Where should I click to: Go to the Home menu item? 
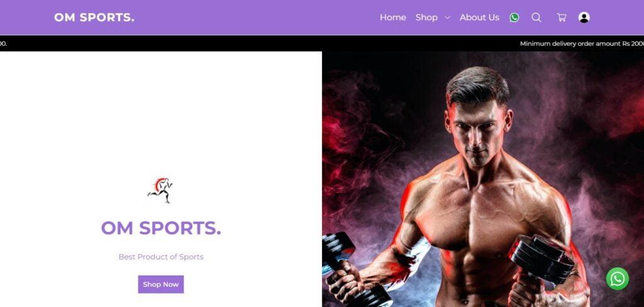pyautogui.click(x=392, y=17)
